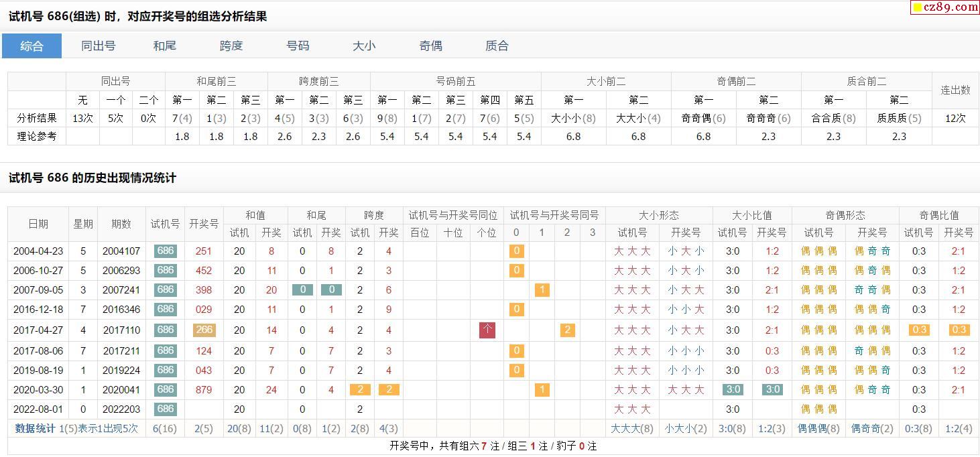Click the 大小小(8) result cell
The width and height of the screenshot is (980, 457).
tap(573, 118)
